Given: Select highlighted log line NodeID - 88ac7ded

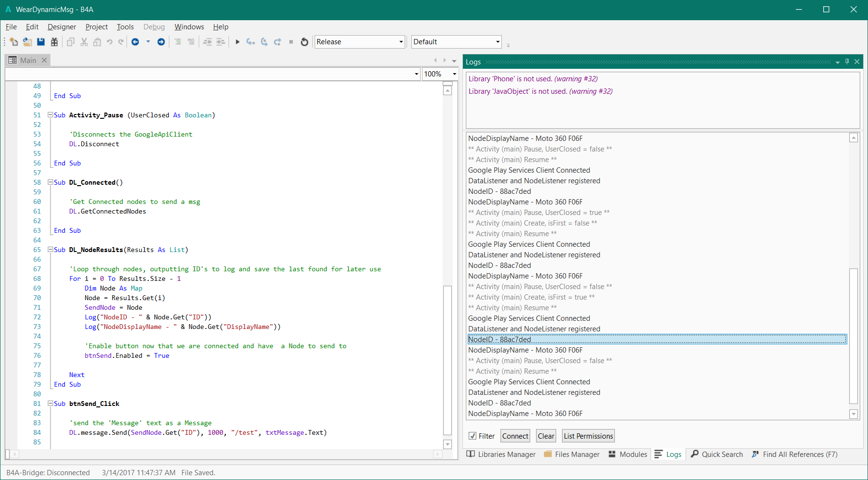Looking at the screenshot, I should 657,339.
